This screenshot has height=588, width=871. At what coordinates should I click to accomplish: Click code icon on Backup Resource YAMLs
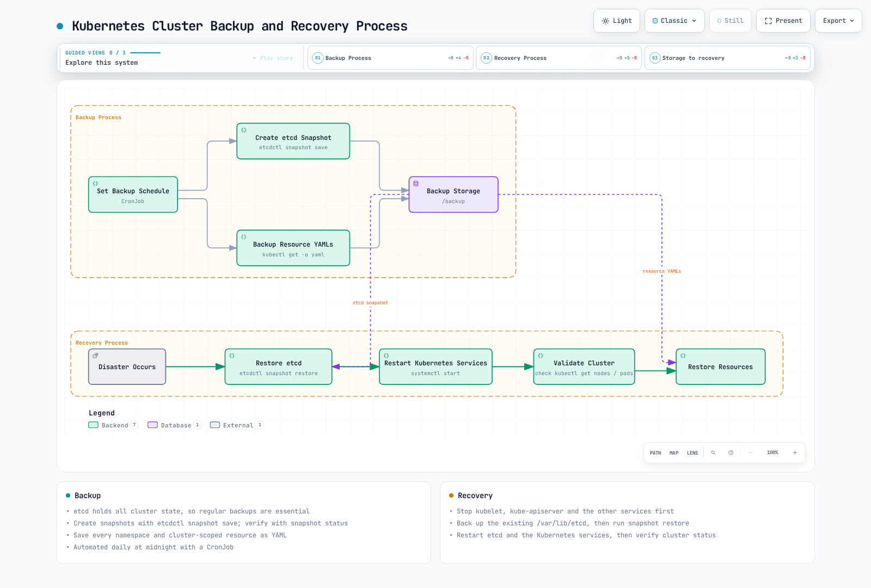[244, 237]
